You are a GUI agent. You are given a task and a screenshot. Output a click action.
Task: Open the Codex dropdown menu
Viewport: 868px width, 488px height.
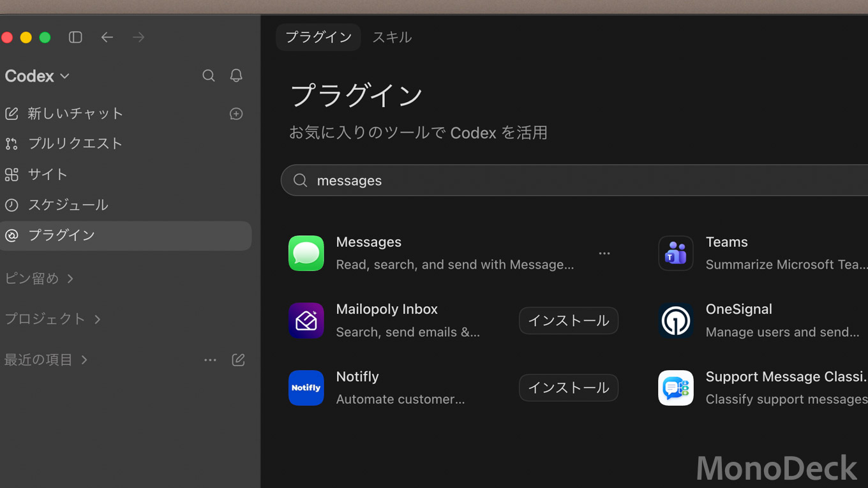(x=37, y=76)
